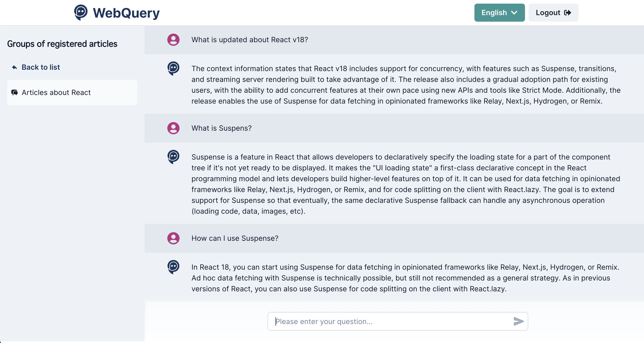
Task: Open the English language dropdown
Action: (x=499, y=12)
